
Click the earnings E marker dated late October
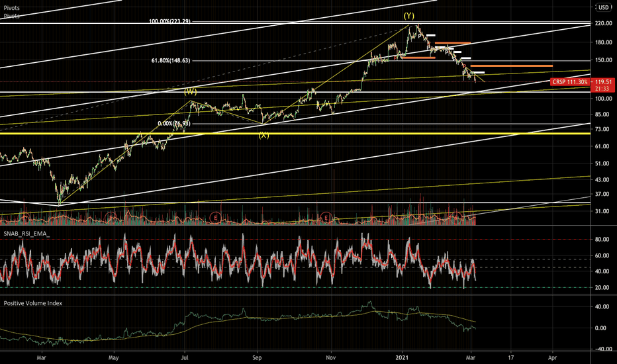tap(326, 217)
